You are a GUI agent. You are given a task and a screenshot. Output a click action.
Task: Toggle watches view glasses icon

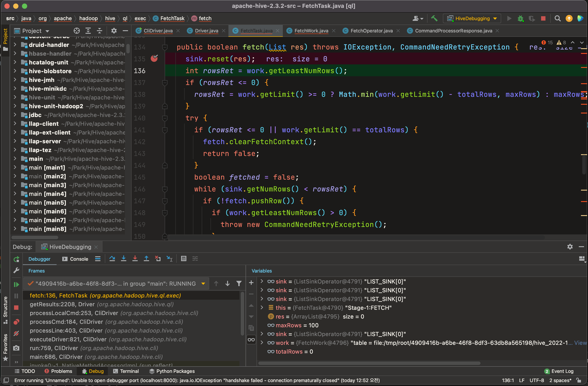[x=251, y=340]
